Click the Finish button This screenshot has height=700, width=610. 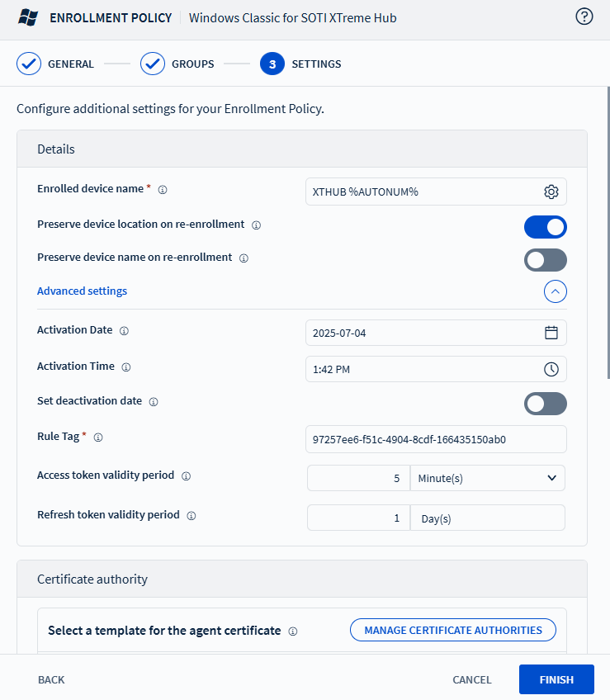(556, 679)
